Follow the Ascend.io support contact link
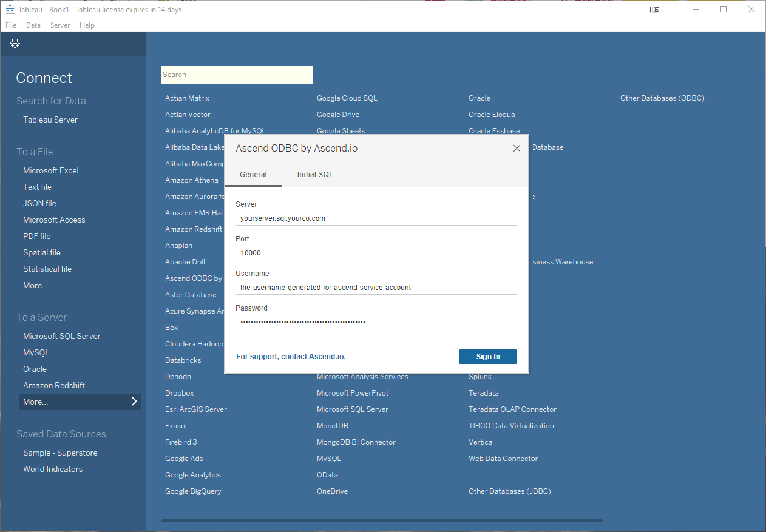Image resolution: width=766 pixels, height=532 pixels. click(291, 357)
